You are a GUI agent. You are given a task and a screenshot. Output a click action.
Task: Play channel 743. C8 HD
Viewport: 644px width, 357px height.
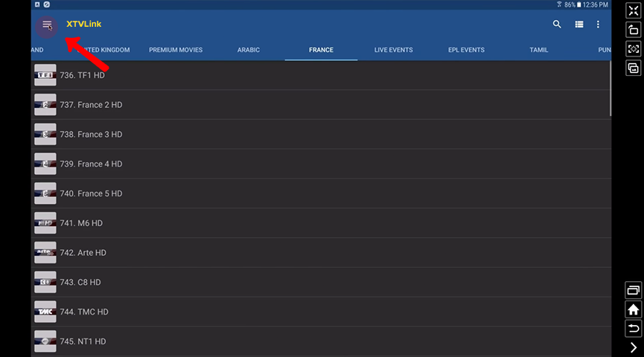(x=321, y=282)
